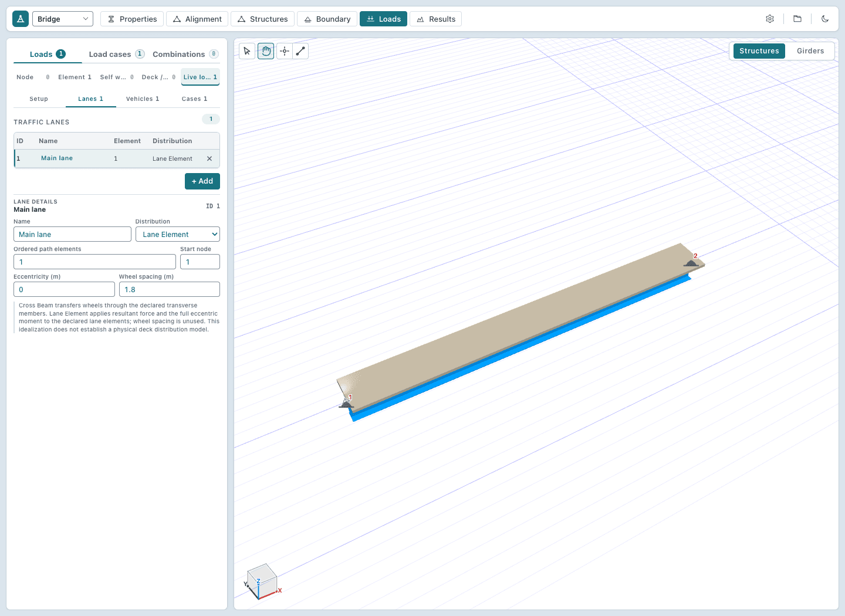Switch to Load cases tab
Viewport: 845px width, 616px height.
116,54
